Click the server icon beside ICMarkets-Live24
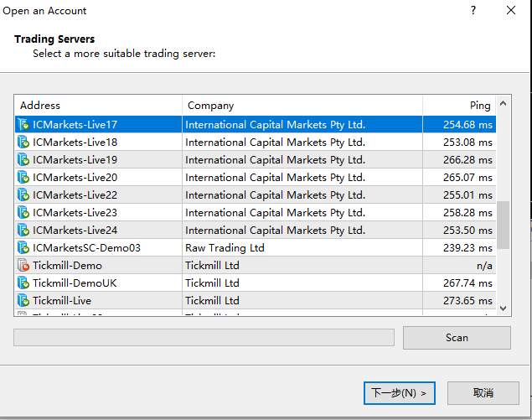The image size is (532, 420). click(23, 231)
